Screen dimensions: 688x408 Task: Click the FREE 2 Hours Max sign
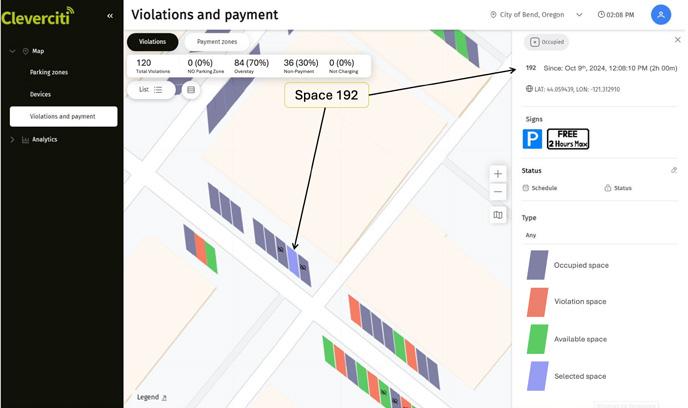(x=568, y=139)
